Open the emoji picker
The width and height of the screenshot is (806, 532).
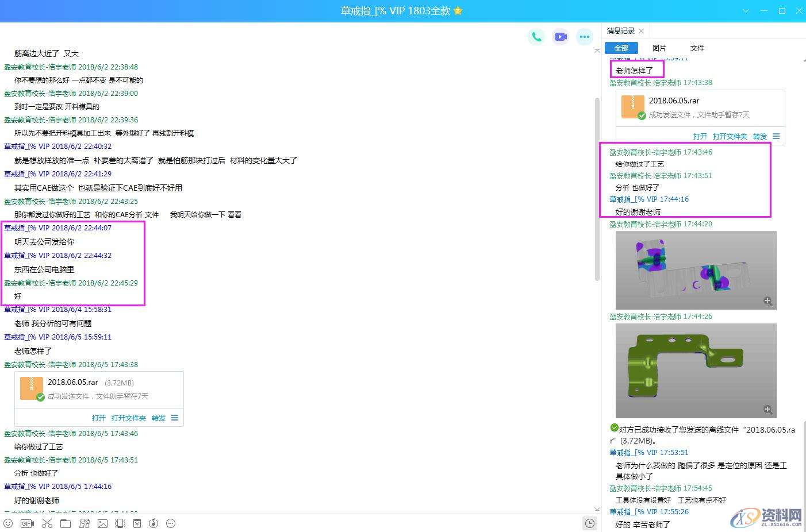pyautogui.click(x=7, y=523)
